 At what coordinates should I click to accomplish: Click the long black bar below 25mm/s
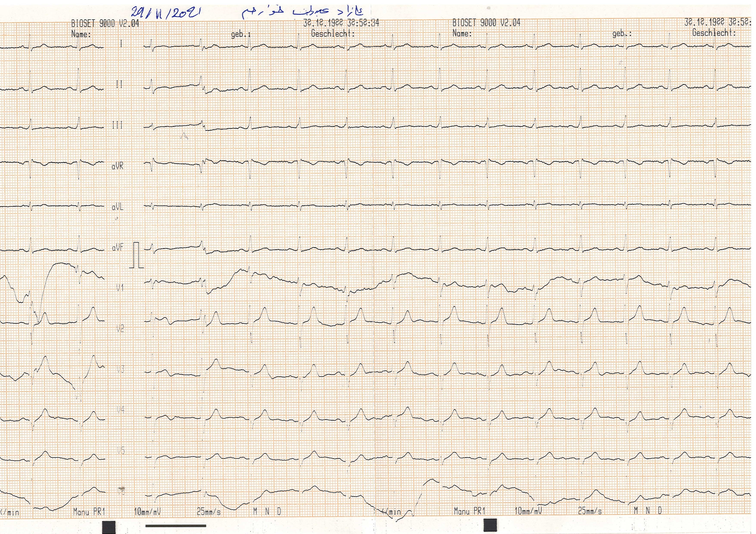click(176, 526)
